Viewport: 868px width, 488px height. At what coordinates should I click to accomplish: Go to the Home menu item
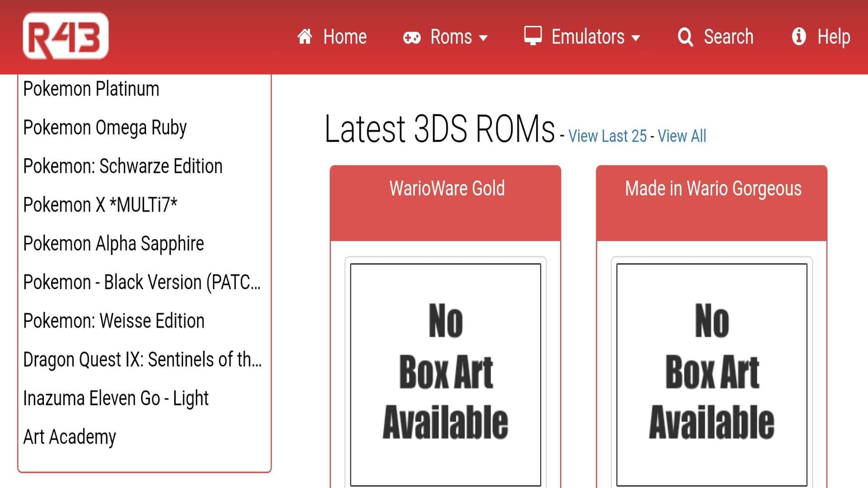[344, 37]
